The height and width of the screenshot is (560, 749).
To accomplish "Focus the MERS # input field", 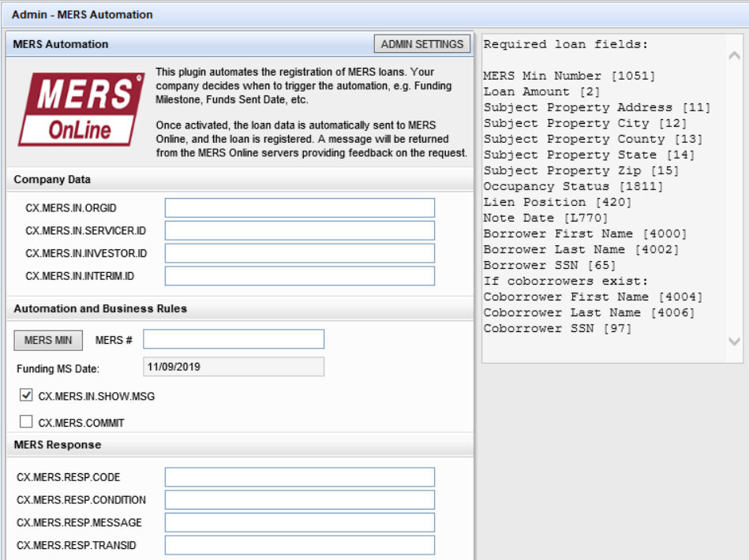I will coord(233,339).
